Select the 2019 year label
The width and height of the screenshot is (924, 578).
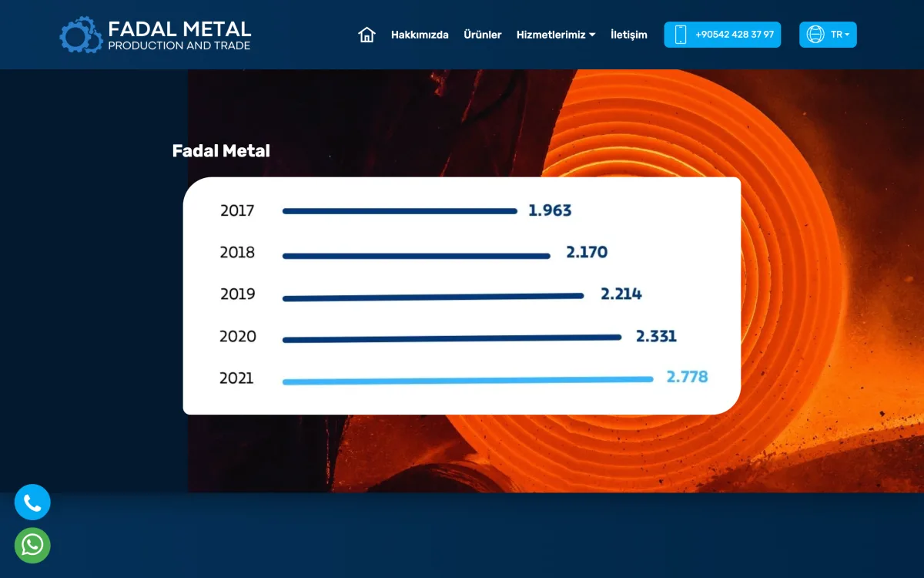(x=237, y=294)
